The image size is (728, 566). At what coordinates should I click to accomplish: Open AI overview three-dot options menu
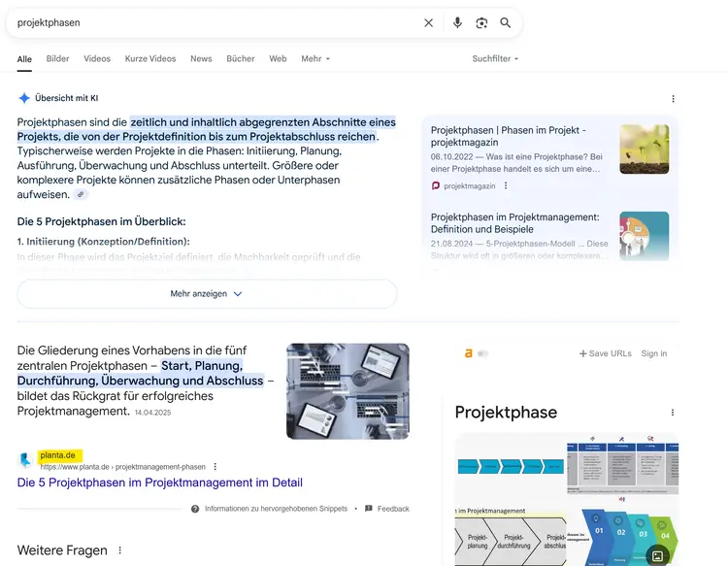point(673,98)
